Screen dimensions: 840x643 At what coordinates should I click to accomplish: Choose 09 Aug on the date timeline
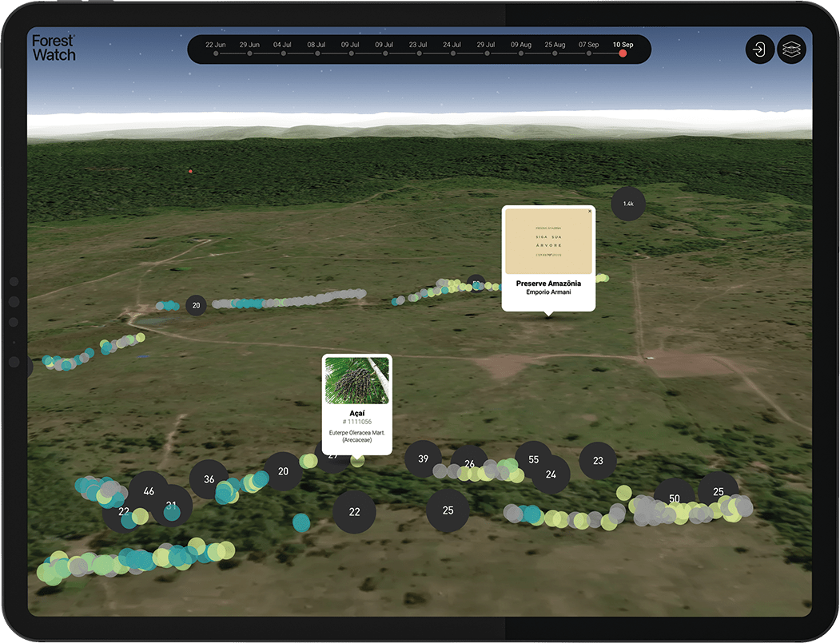[521, 54]
